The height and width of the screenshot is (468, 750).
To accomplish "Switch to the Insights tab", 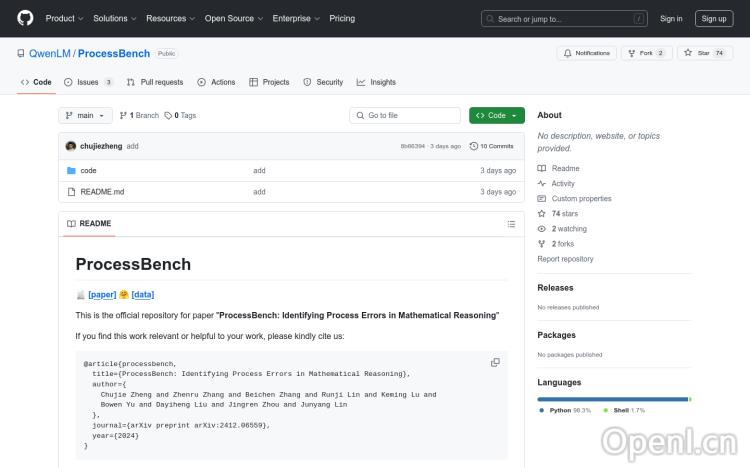I will pyautogui.click(x=376, y=82).
